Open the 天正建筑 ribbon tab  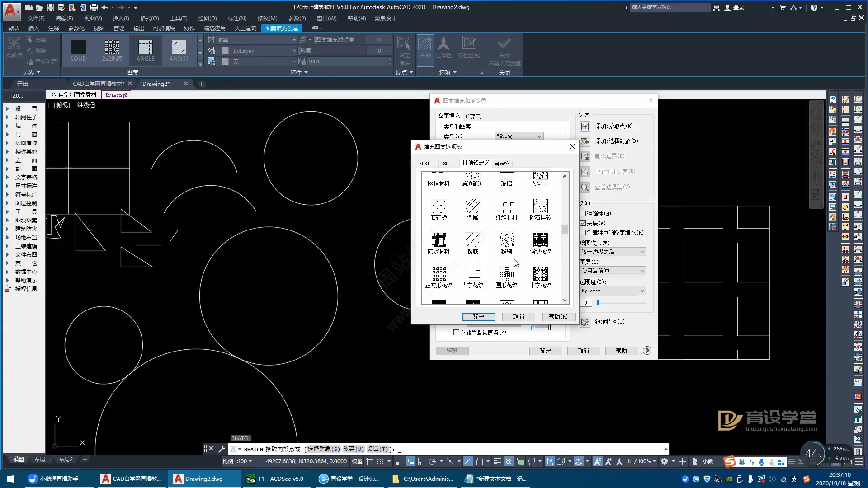pos(245,28)
